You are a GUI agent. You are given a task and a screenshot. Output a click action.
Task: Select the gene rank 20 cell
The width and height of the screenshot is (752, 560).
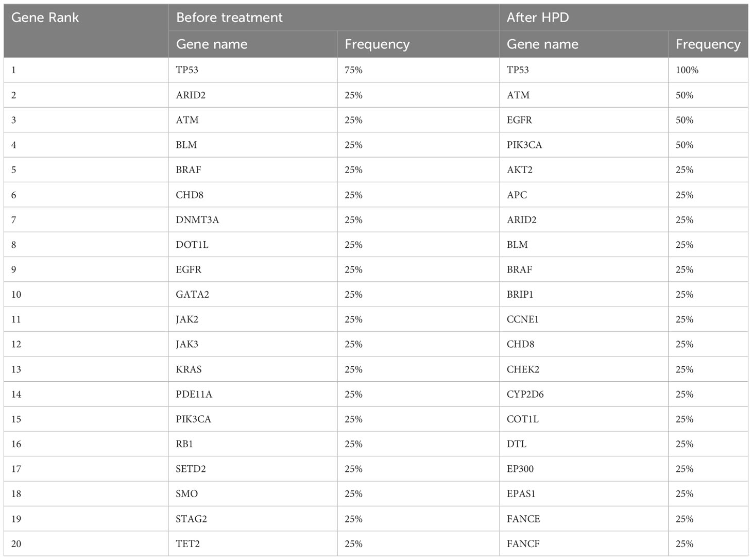86,544
